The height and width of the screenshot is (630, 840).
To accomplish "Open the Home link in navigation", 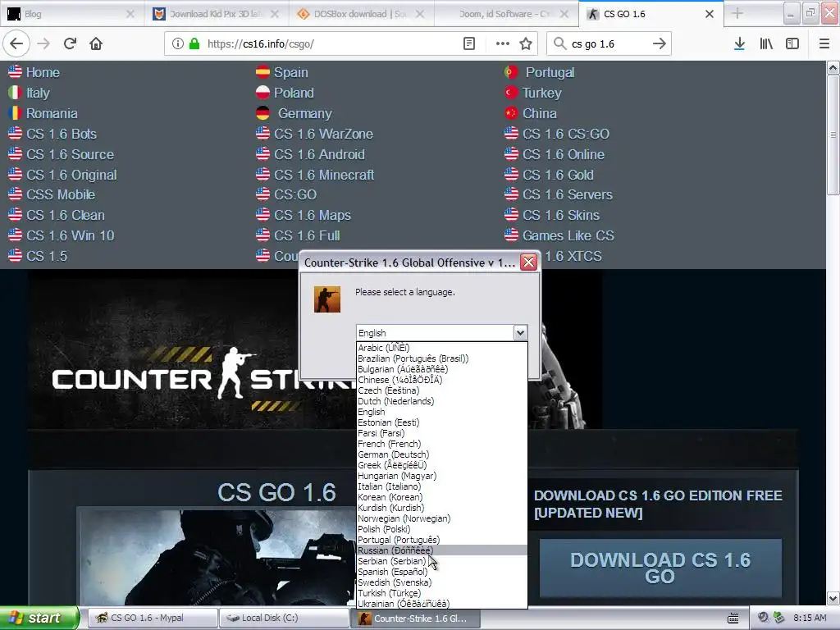I will pos(43,72).
